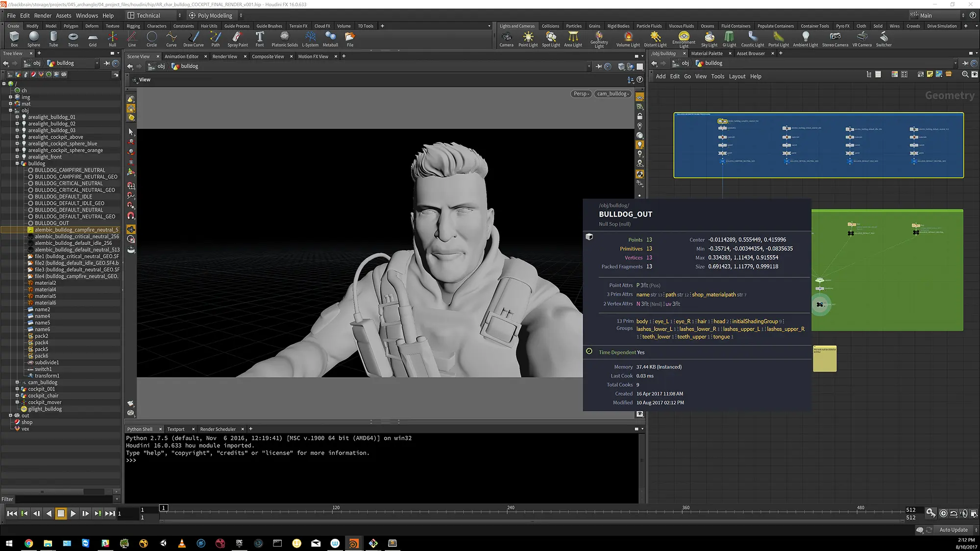Switch to the Material Palette tab

pos(707,53)
